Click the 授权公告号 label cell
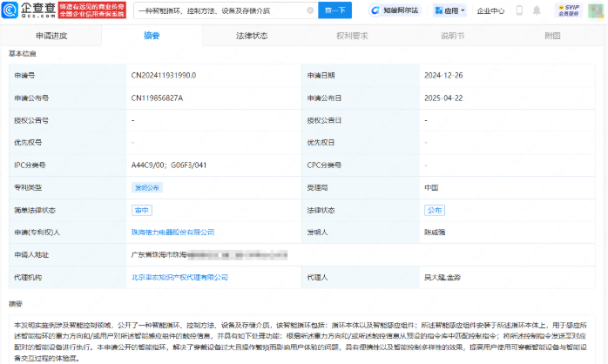Image resolution: width=608 pixels, height=364 pixels. coord(67,120)
